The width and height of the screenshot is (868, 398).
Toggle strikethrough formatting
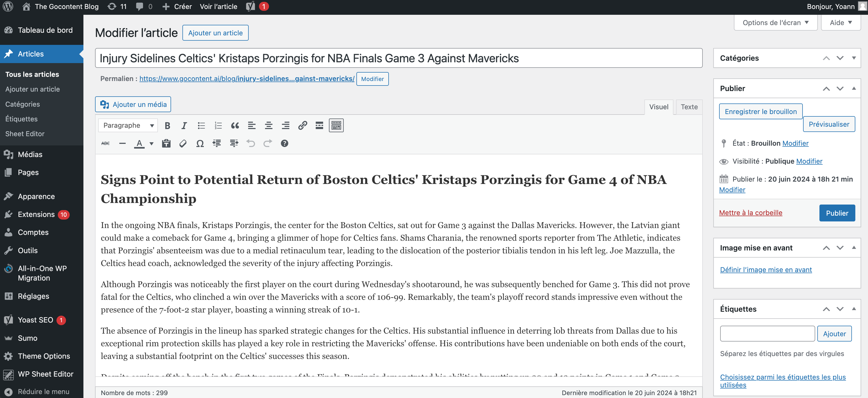pos(106,144)
